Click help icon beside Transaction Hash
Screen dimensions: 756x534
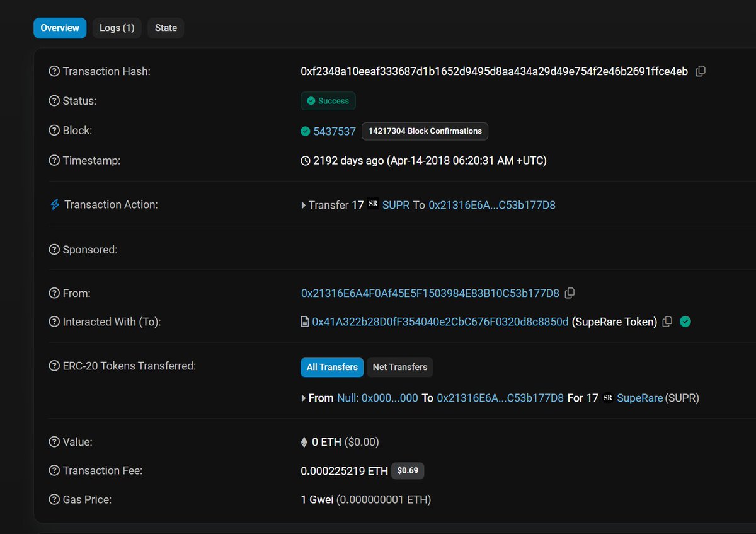click(54, 71)
